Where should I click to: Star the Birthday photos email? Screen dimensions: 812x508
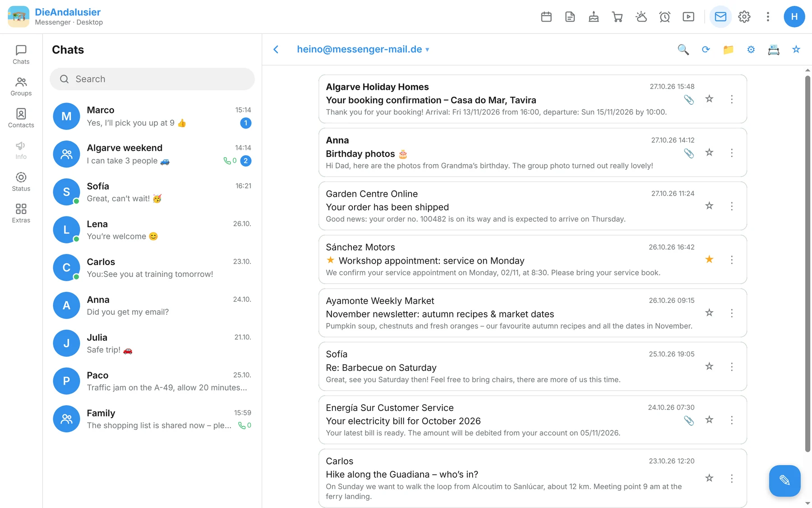[709, 153]
